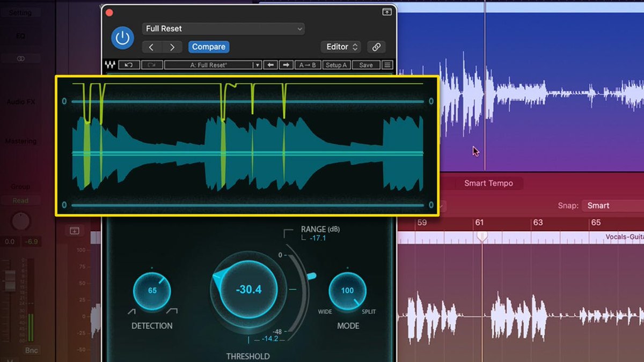Adjust the Detection knob showing 65
The height and width of the screenshot is (362, 644).
(x=152, y=291)
